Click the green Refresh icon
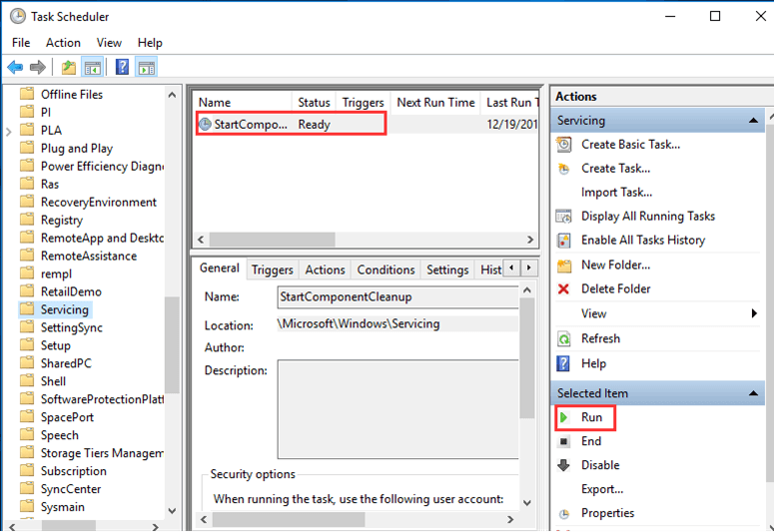The image size is (774, 532). coord(563,339)
